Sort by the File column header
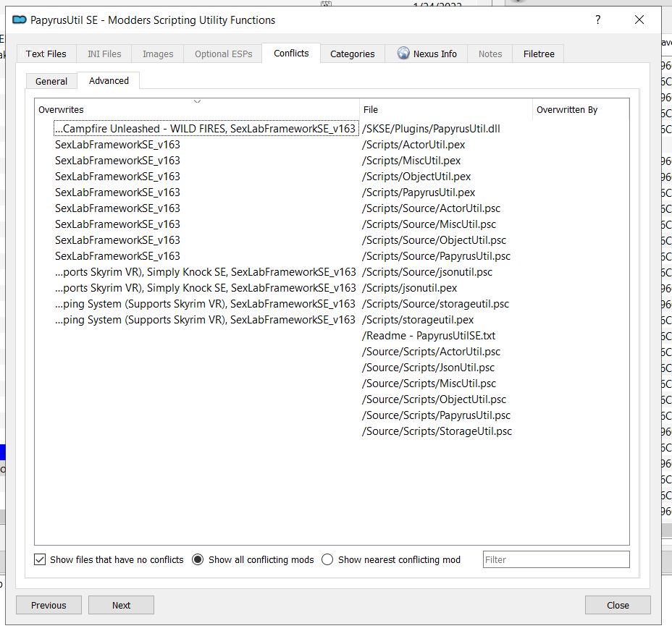This screenshot has width=672, height=631. [x=446, y=110]
